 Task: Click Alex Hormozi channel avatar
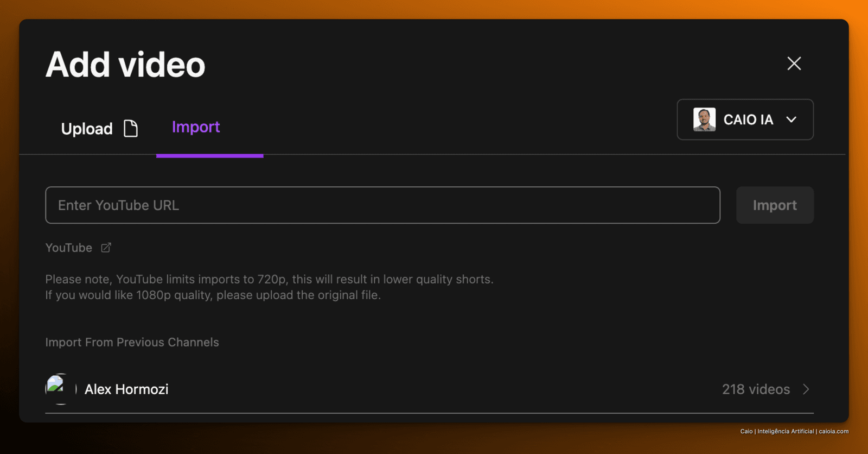tap(60, 389)
